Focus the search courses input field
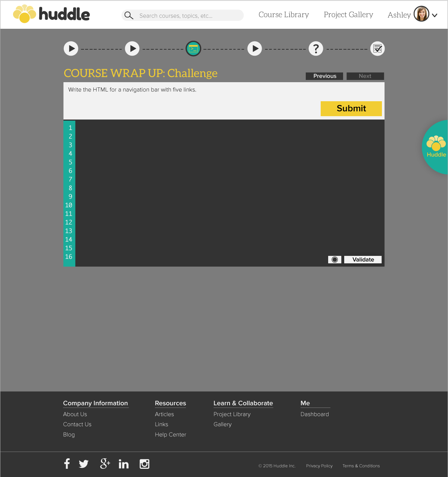Viewport: 448px width, 477px height. click(x=183, y=15)
